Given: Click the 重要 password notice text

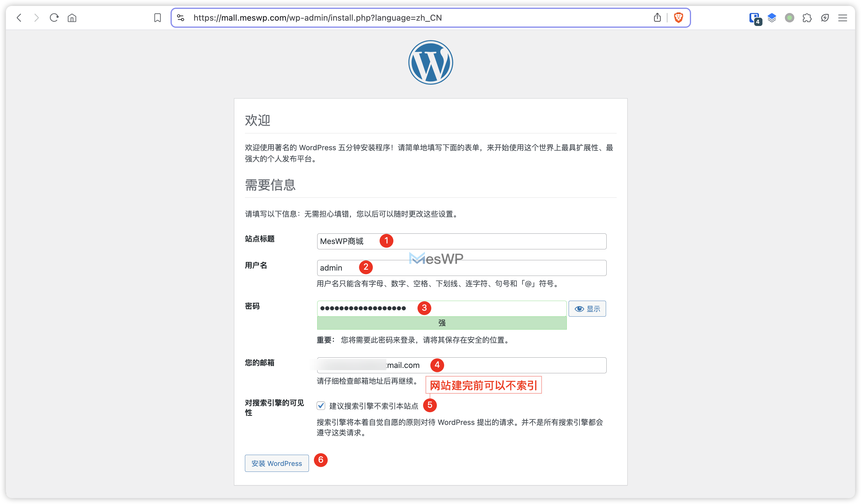Looking at the screenshot, I should pos(414,340).
